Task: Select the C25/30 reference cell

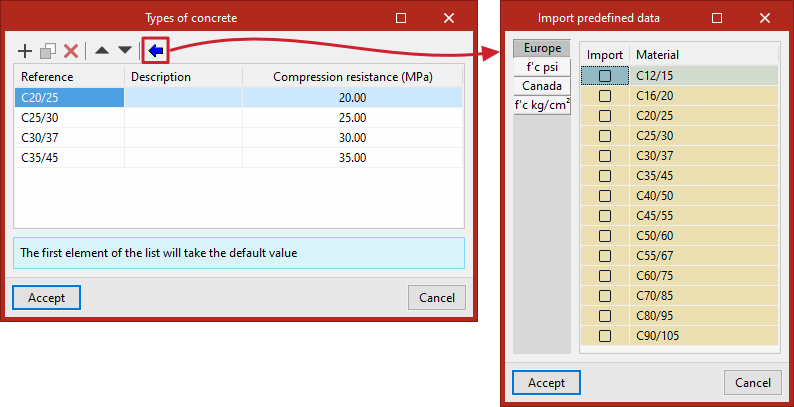Action: tap(69, 118)
